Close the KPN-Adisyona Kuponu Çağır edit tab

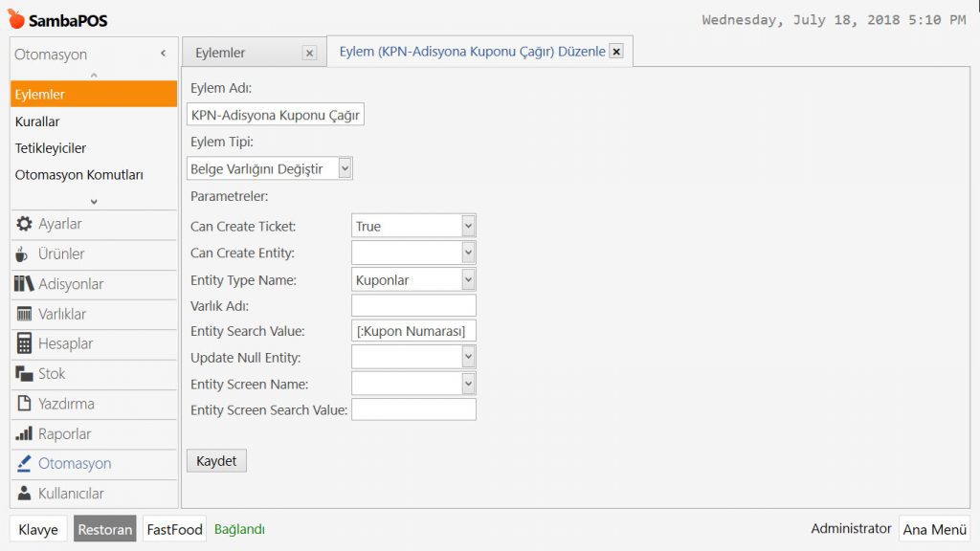616,52
